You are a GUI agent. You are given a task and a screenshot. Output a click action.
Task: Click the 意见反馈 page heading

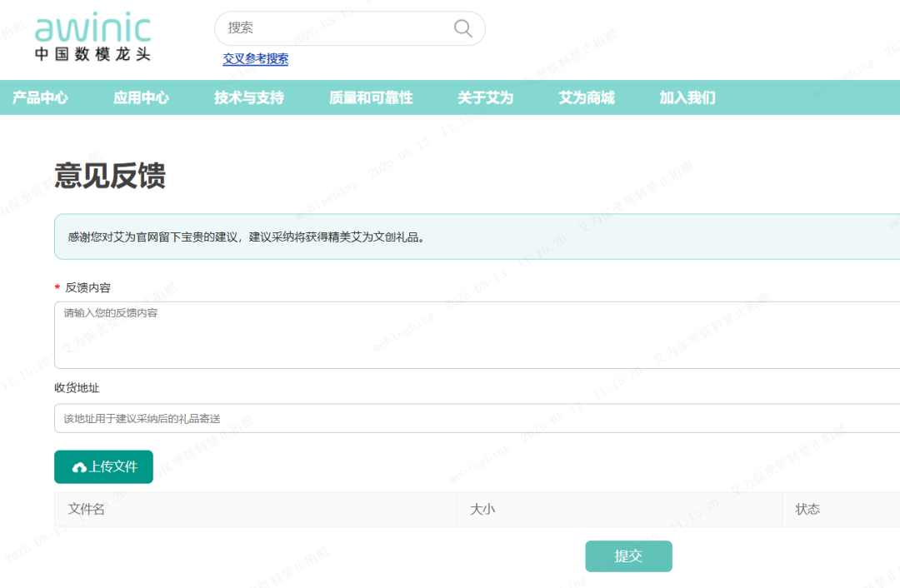pos(110,176)
